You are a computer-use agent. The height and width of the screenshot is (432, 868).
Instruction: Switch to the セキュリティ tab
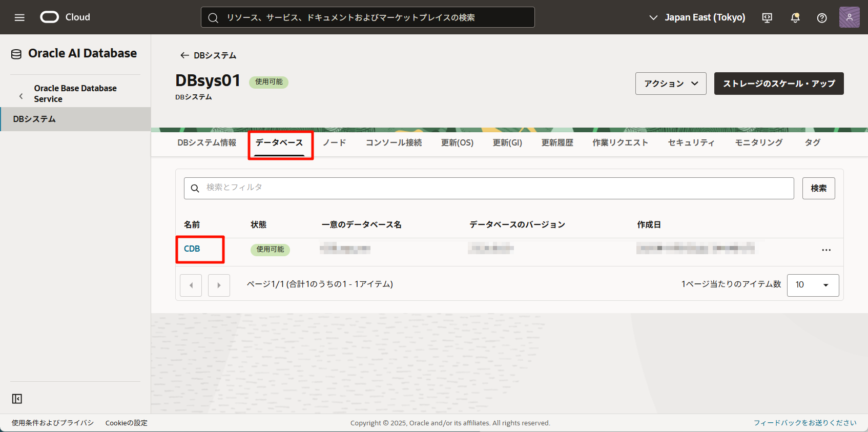point(691,142)
